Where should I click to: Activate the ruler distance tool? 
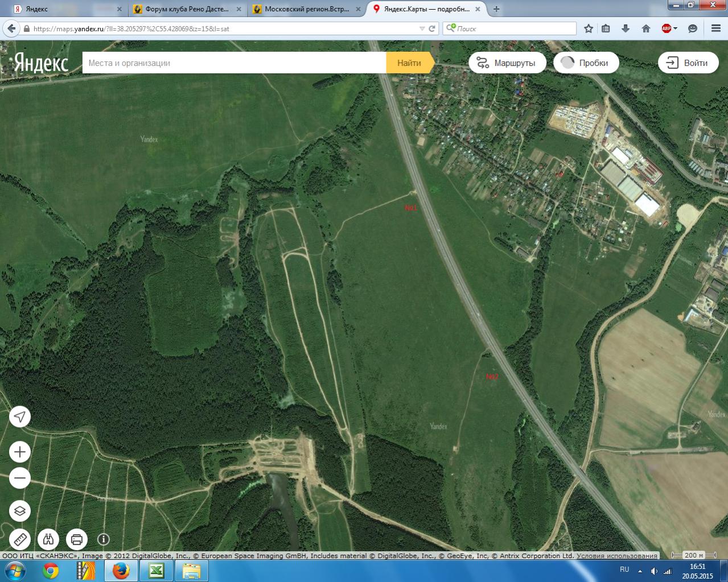20,539
